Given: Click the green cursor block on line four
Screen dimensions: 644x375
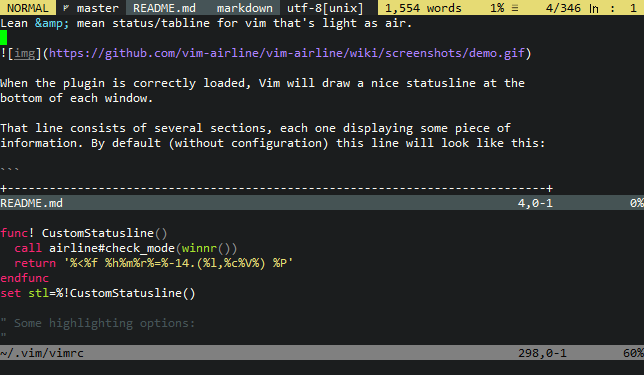Looking at the screenshot, I should 4,38.
